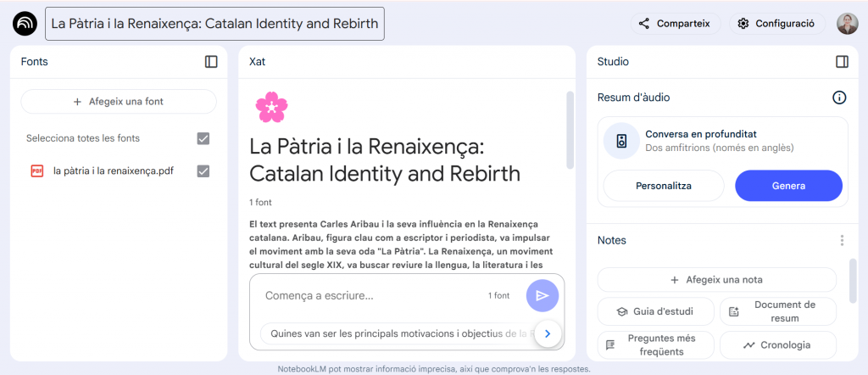Open Configuració settings

click(x=776, y=24)
